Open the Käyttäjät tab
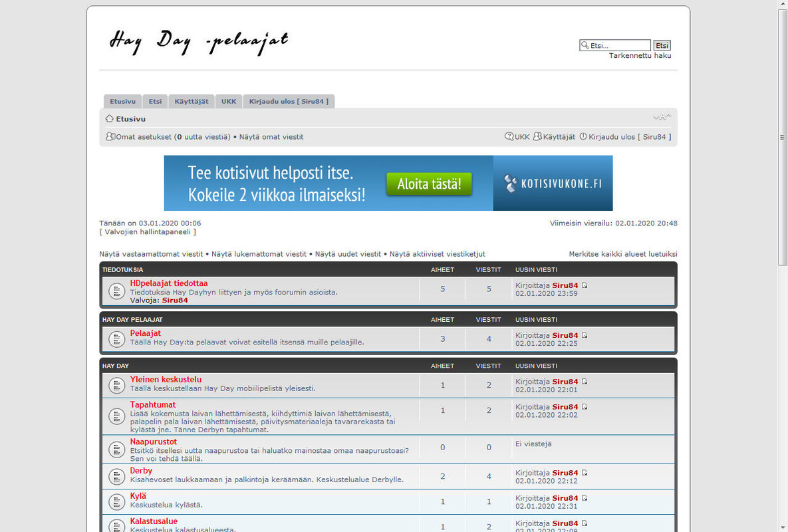 point(192,101)
